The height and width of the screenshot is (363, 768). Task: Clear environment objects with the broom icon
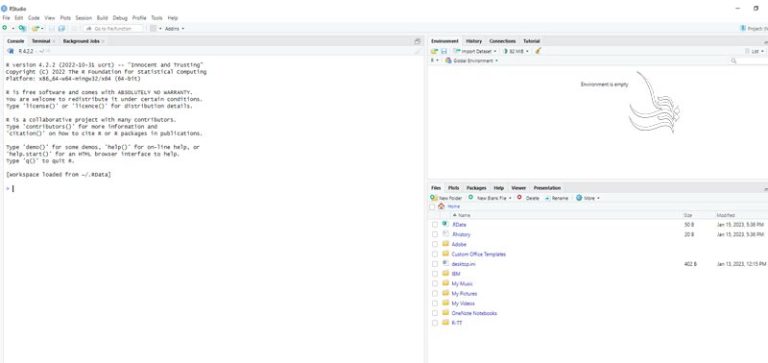coord(538,51)
